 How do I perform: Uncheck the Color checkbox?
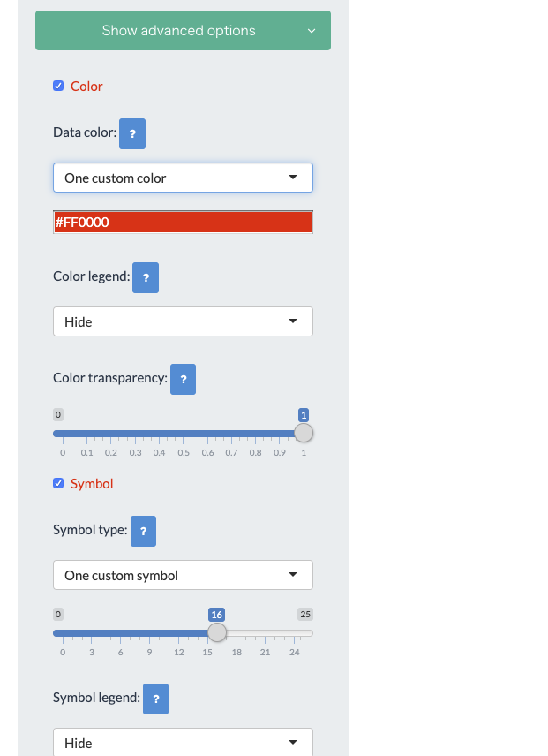coord(58,86)
